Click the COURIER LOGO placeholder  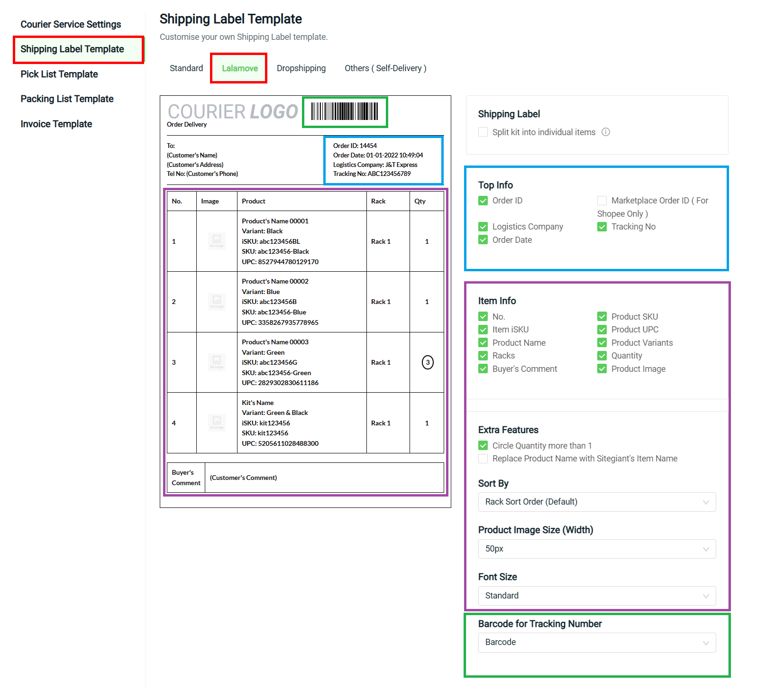pos(233,112)
